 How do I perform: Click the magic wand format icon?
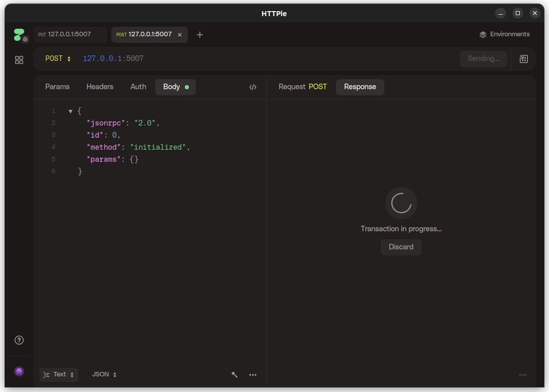point(234,374)
